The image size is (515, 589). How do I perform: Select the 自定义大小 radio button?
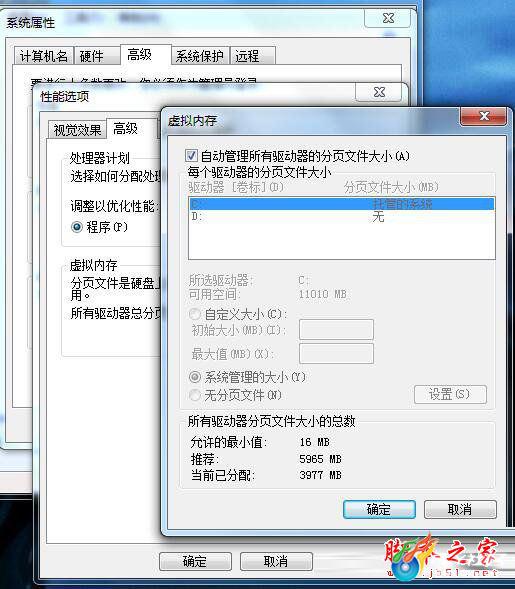point(195,314)
